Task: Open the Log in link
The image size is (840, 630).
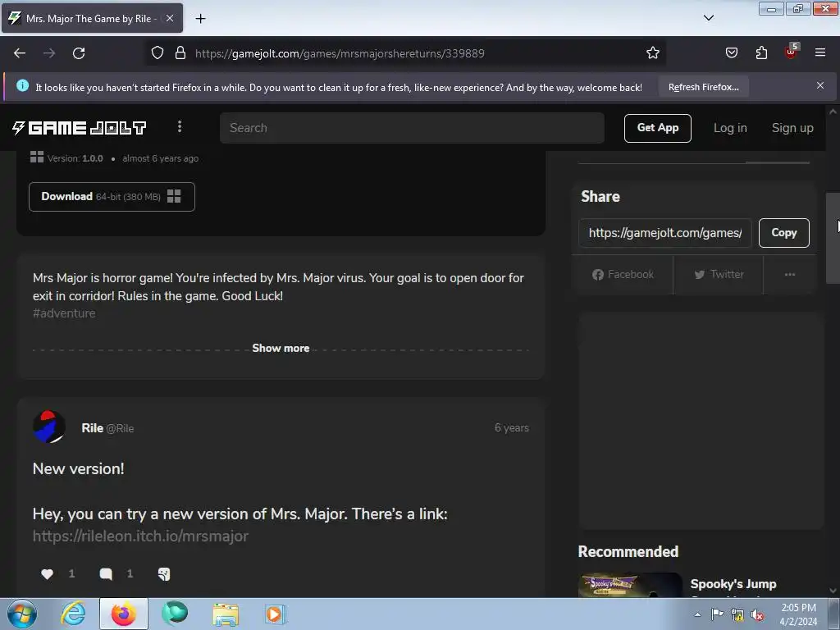Action: (729, 128)
